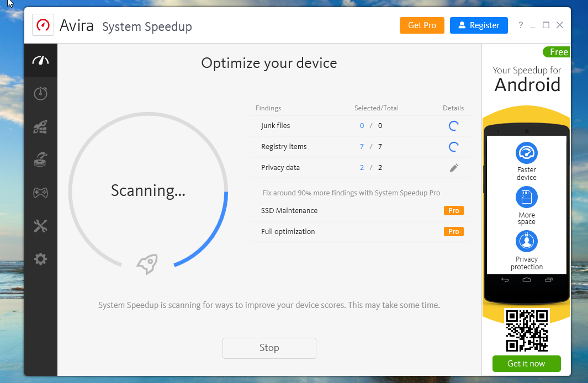Click the selected count 2 for Privacy data
This screenshot has height=383, width=588.
pyautogui.click(x=362, y=168)
